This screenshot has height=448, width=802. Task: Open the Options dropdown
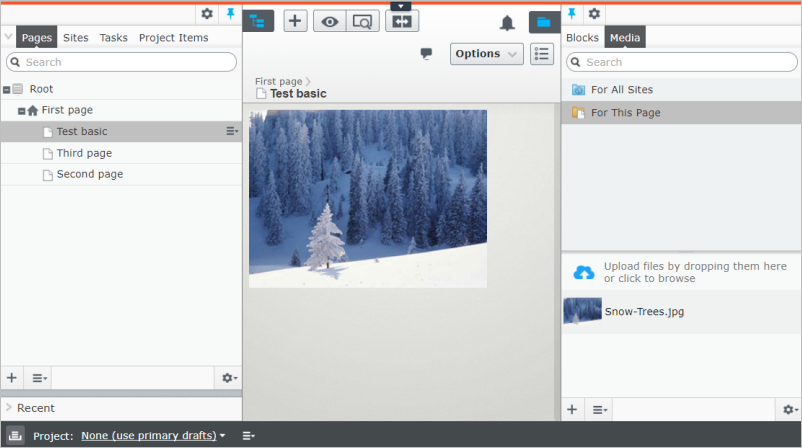pyautogui.click(x=486, y=54)
